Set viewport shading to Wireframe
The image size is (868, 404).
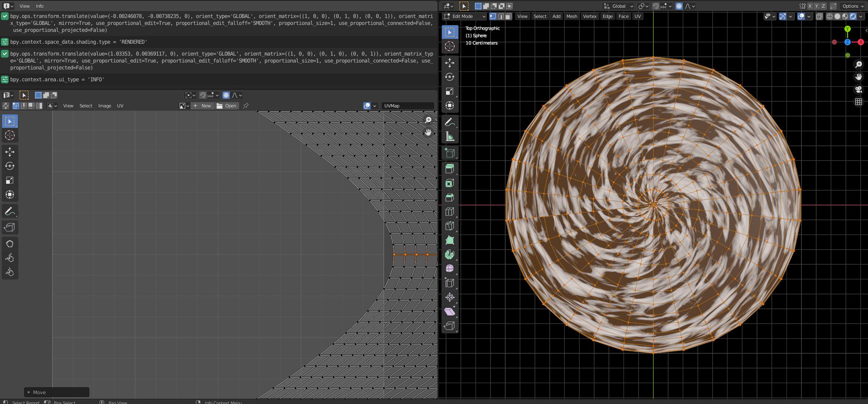pos(830,16)
